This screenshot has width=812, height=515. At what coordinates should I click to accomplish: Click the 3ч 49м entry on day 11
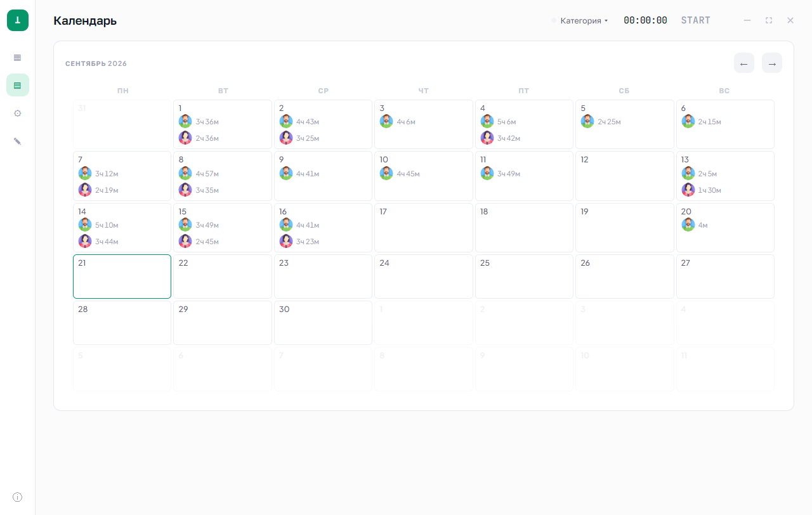(509, 174)
